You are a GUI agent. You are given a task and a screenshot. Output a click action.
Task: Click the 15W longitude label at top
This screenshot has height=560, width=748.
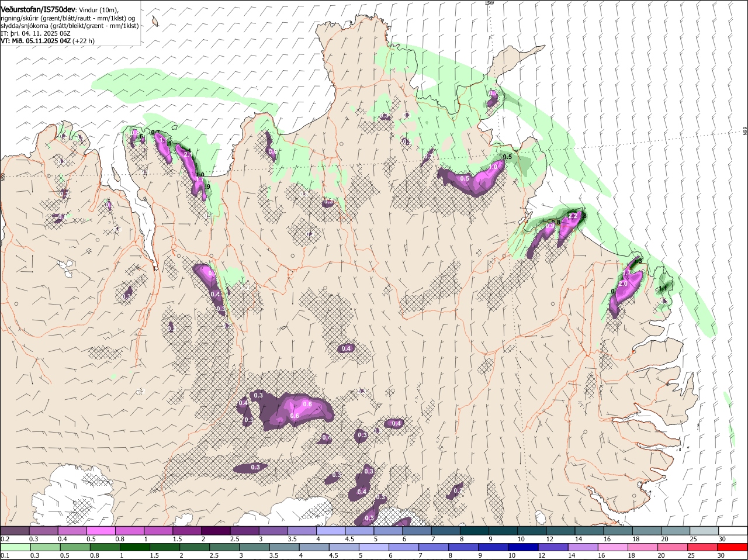tap(490, 3)
